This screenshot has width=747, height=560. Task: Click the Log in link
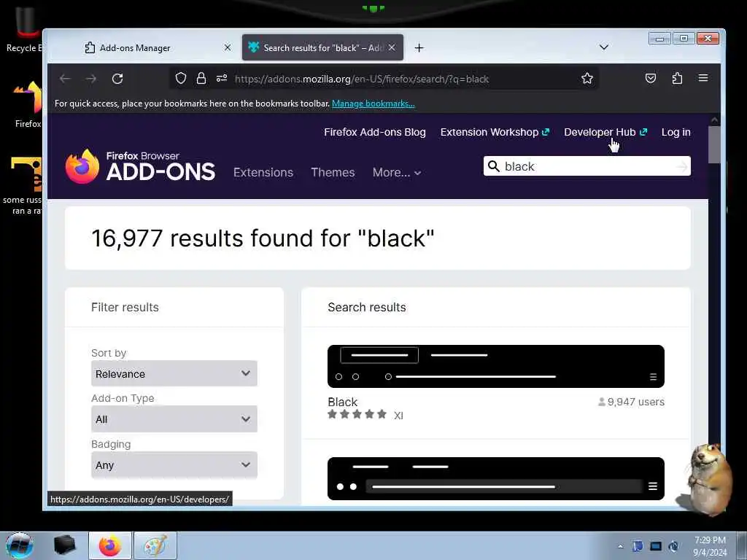[x=676, y=133]
